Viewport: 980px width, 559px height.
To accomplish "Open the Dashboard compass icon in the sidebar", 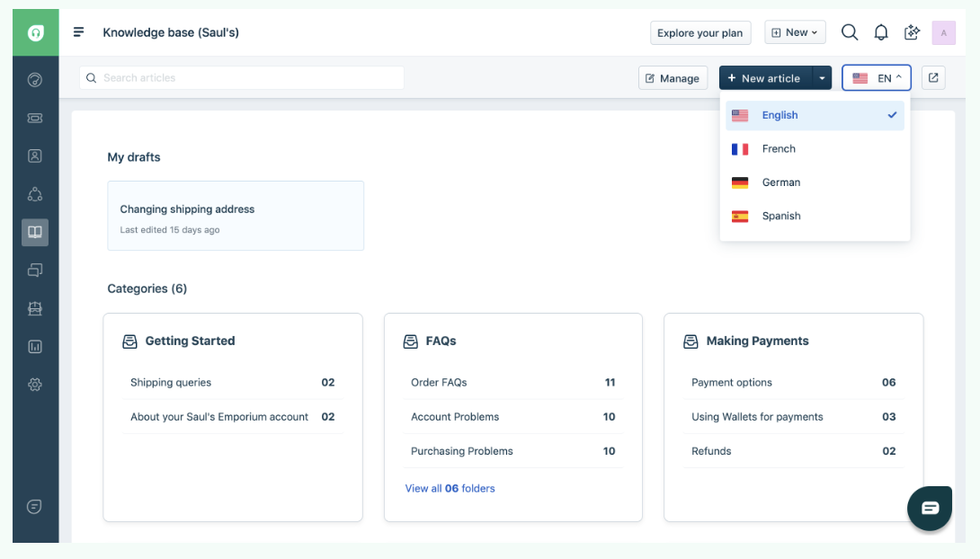I will [34, 79].
